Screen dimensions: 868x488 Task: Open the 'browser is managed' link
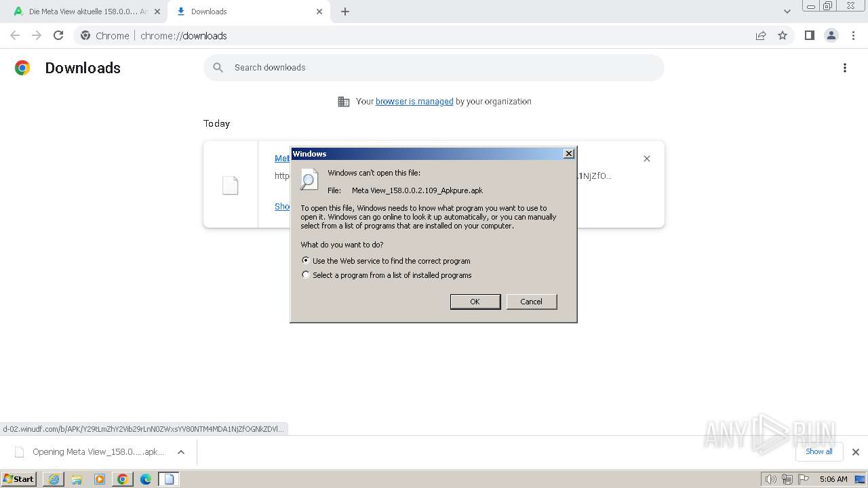coord(414,102)
